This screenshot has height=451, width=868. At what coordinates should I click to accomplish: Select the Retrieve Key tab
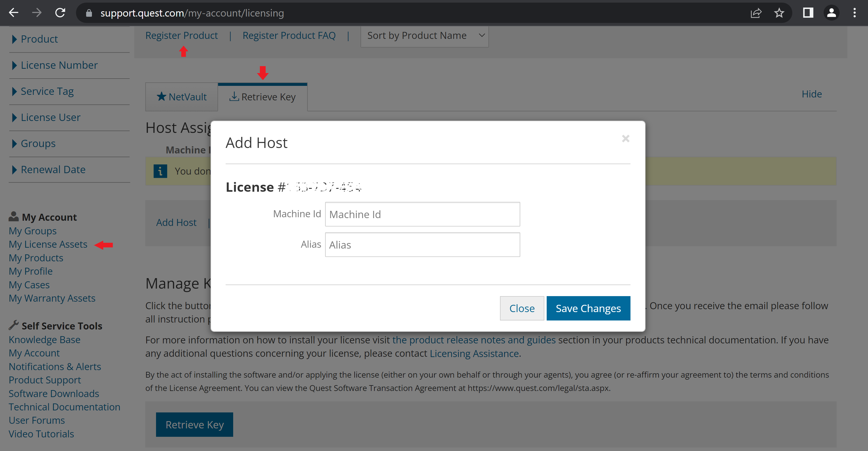(x=262, y=97)
